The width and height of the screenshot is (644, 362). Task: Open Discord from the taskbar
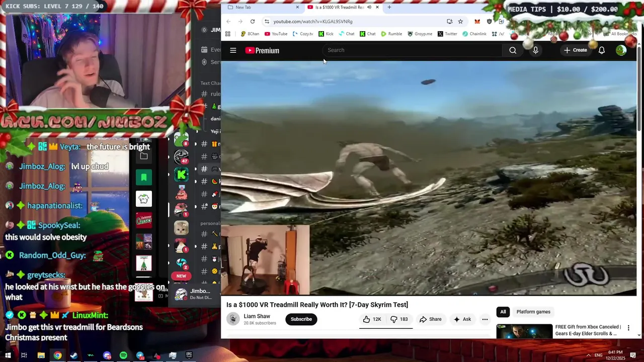[107, 355]
